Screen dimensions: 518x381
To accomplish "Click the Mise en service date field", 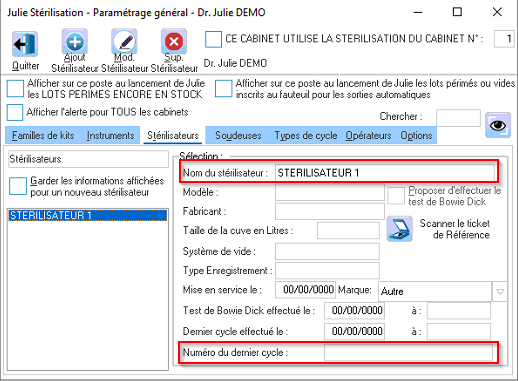I will point(305,290).
